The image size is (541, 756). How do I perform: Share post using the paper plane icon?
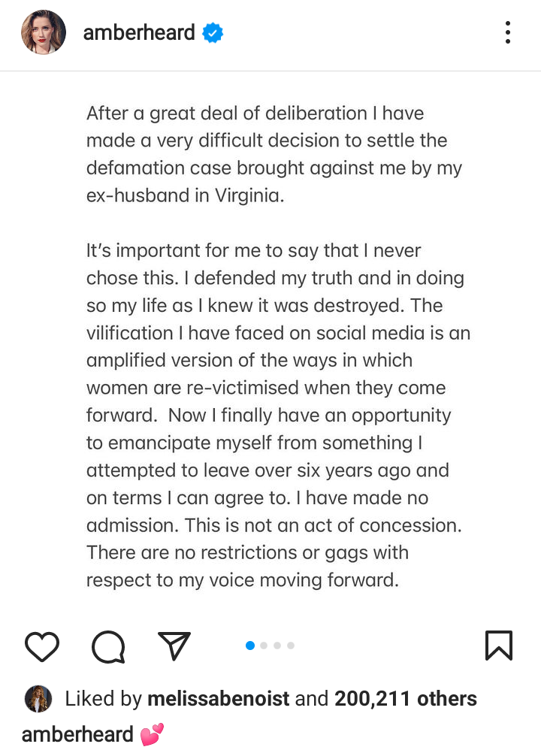(174, 646)
